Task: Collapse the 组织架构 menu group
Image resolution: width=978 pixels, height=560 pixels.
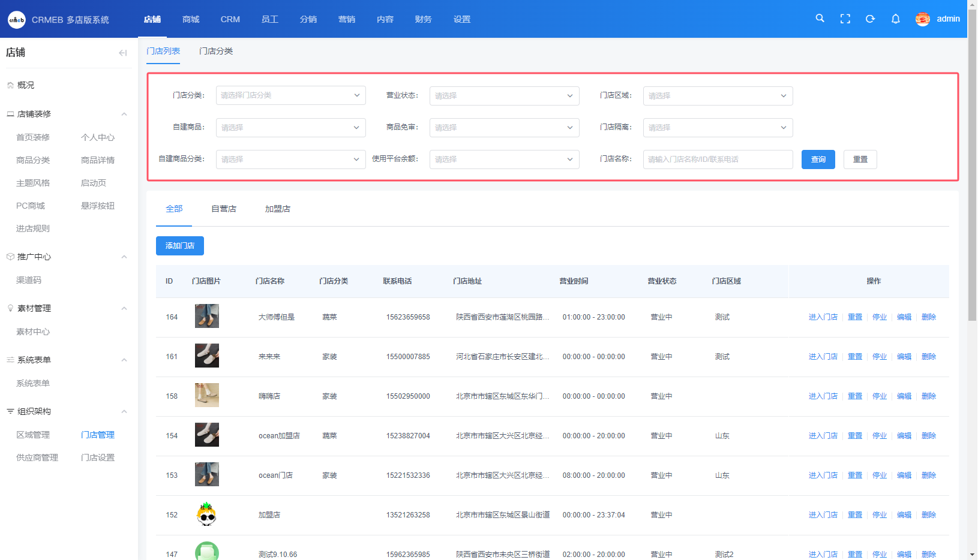Action: point(124,411)
